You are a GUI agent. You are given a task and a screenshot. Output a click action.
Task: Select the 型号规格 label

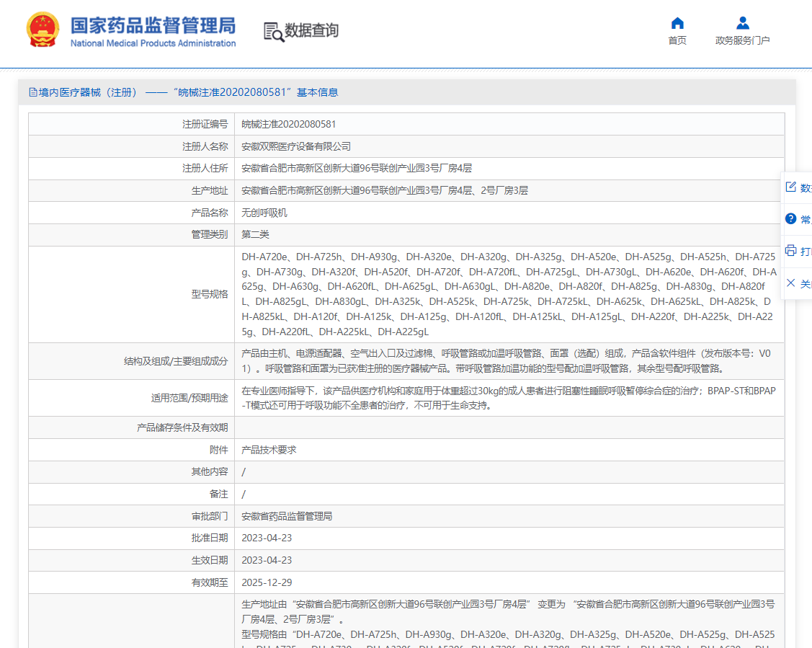pos(210,294)
